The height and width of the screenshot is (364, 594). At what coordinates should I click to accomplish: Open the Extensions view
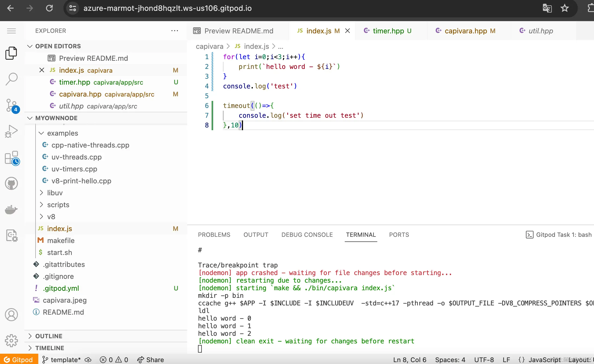click(x=11, y=158)
